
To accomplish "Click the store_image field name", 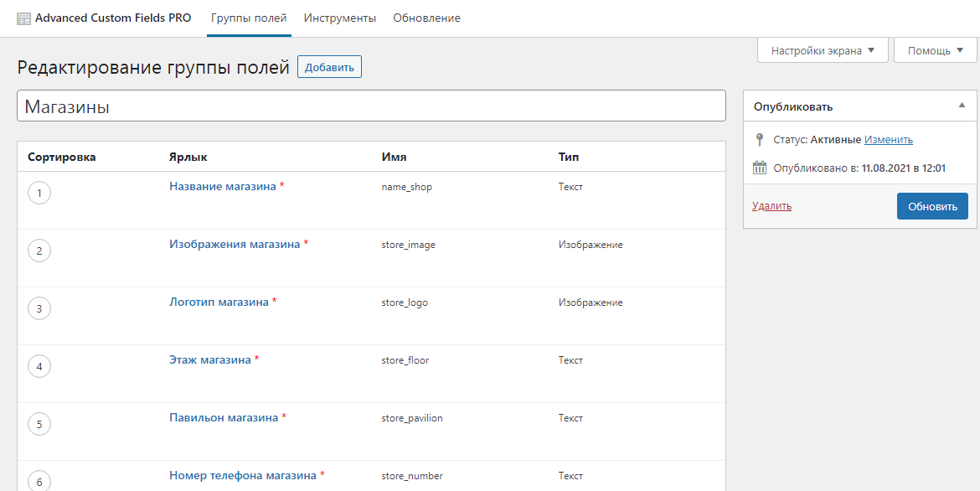I will click(408, 245).
